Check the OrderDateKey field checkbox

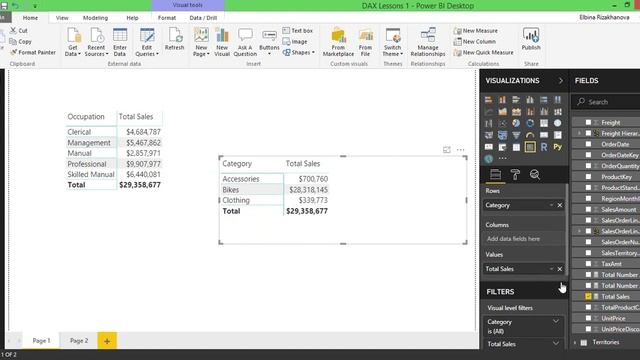[x=588, y=155]
